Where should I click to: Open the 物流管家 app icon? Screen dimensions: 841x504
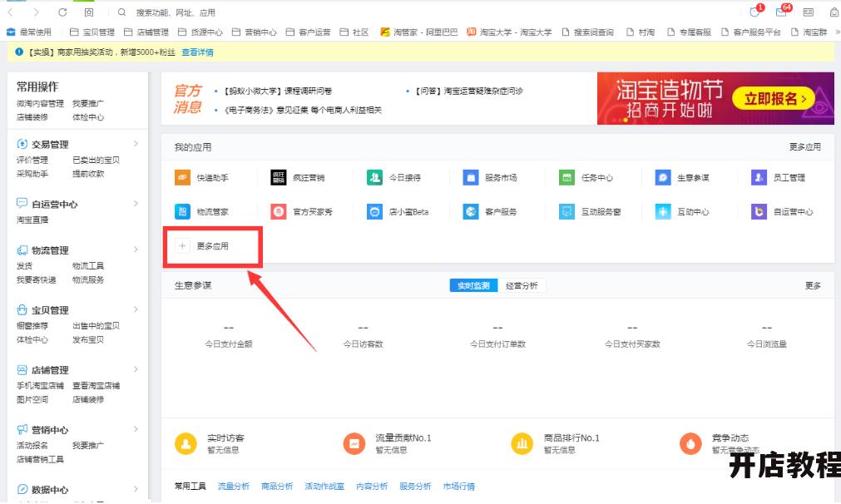coord(182,212)
